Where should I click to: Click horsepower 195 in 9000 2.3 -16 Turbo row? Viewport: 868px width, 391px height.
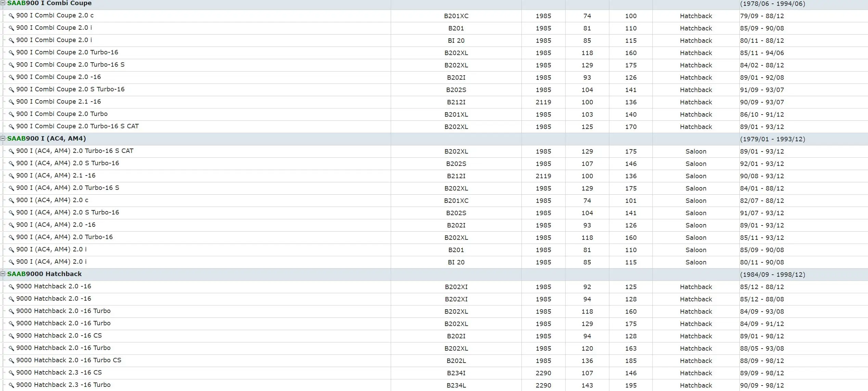[x=631, y=386]
